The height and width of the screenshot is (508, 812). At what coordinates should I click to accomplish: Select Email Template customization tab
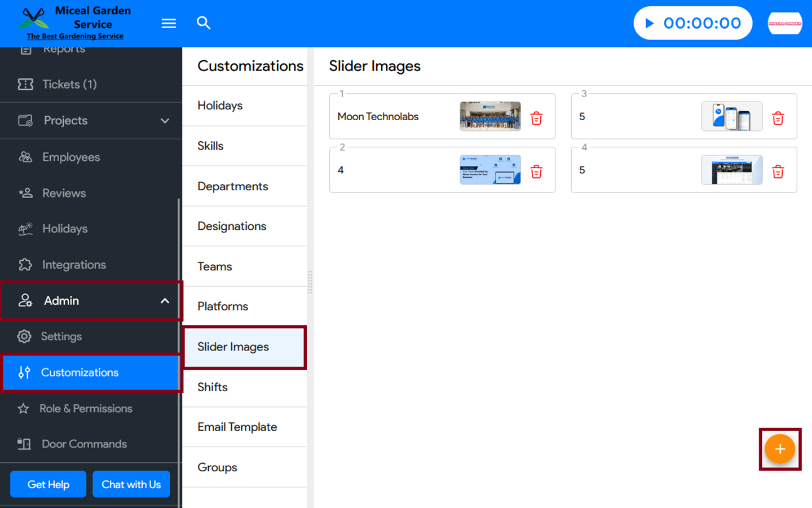point(237,427)
